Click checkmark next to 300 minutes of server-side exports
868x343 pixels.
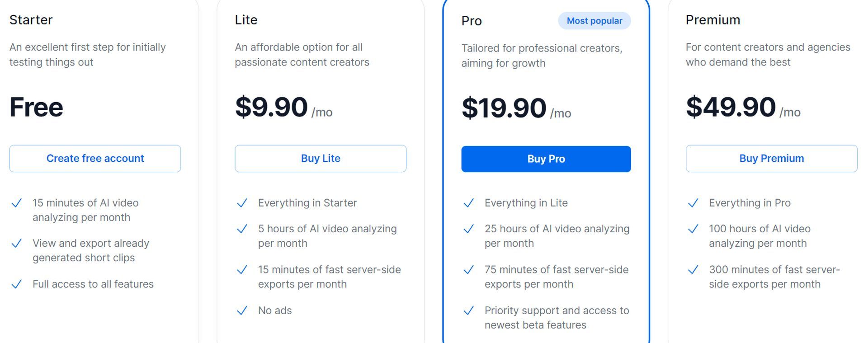[x=693, y=270]
